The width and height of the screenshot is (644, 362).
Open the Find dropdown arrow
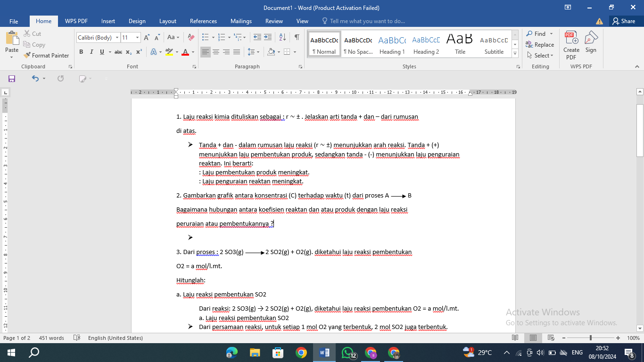tap(551, 33)
